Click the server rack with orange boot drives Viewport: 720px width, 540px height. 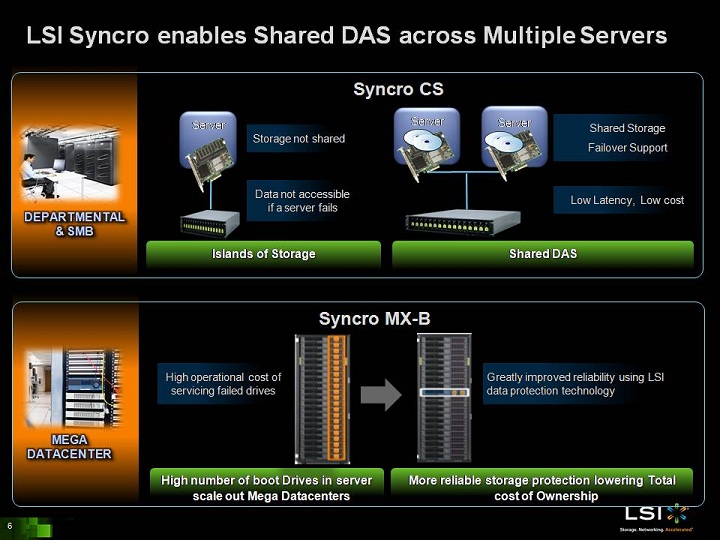point(322,399)
